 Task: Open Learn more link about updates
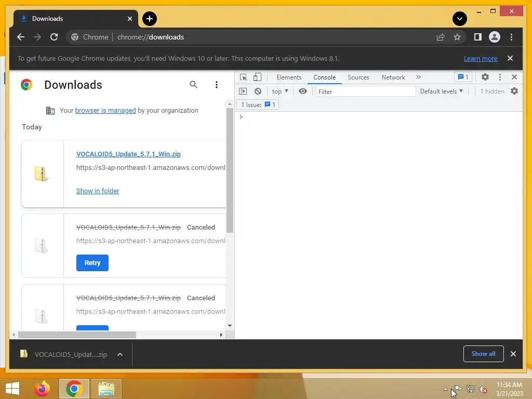click(481, 58)
